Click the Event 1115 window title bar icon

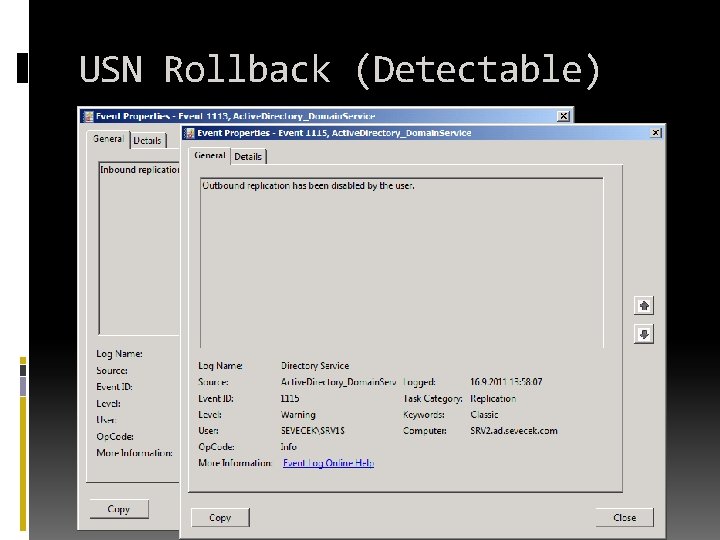[189, 133]
